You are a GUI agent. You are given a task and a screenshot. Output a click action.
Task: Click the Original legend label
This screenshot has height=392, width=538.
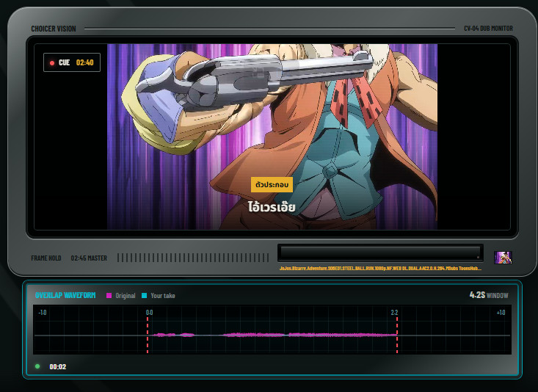click(126, 296)
